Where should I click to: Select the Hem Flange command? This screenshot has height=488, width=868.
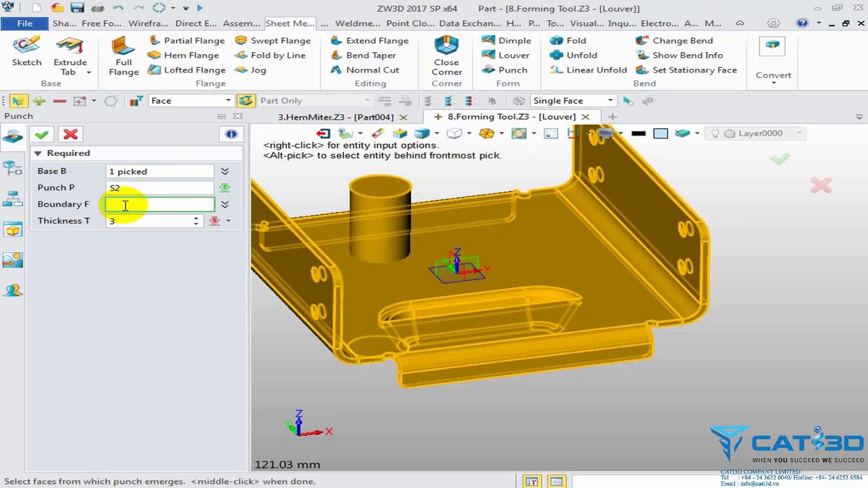[184, 56]
